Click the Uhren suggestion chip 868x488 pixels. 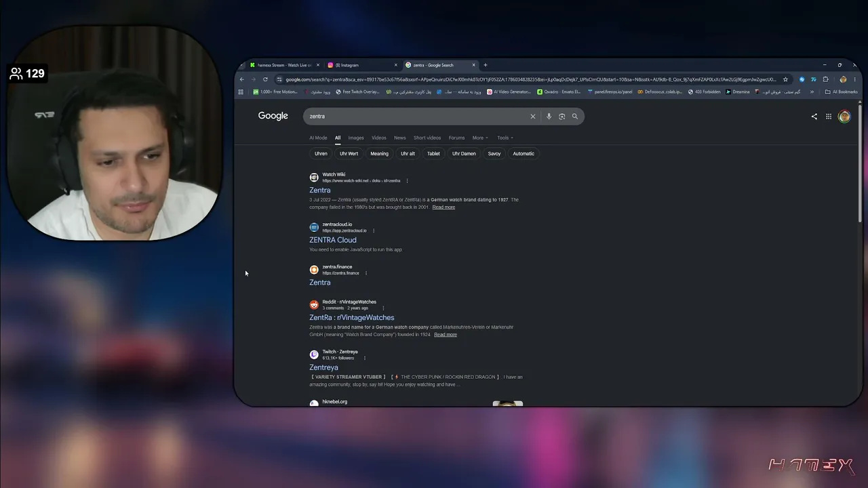(321, 154)
